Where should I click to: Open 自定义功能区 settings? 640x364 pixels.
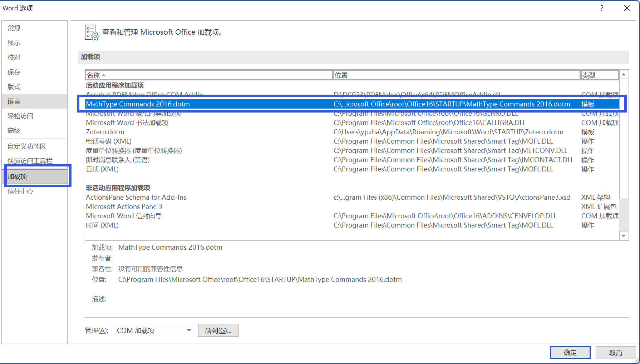(x=34, y=146)
